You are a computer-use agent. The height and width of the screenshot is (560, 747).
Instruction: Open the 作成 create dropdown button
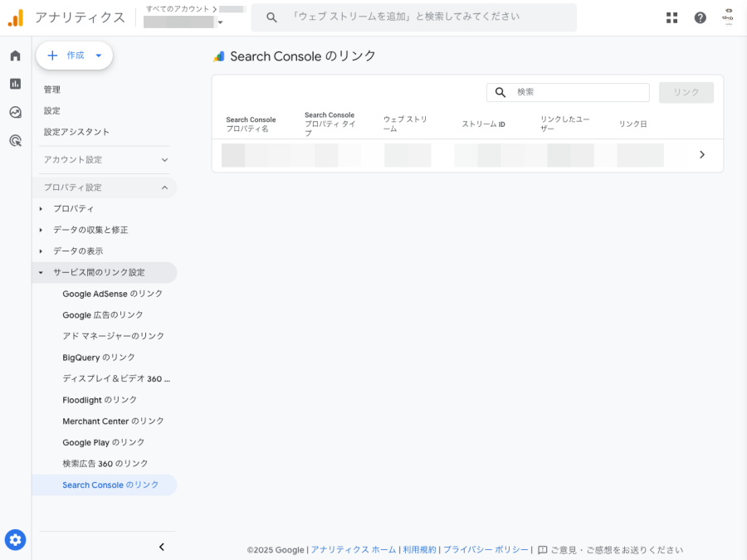(75, 56)
